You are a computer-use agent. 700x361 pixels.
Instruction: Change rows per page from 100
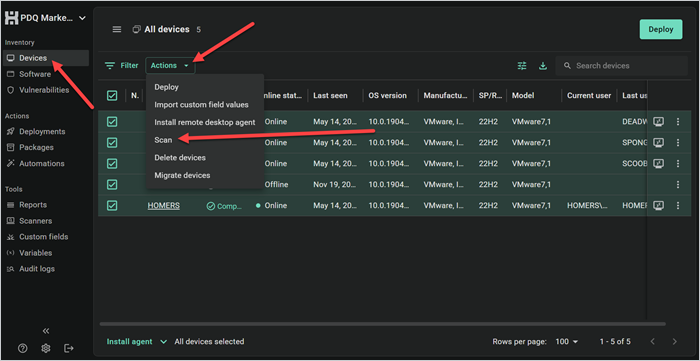567,342
